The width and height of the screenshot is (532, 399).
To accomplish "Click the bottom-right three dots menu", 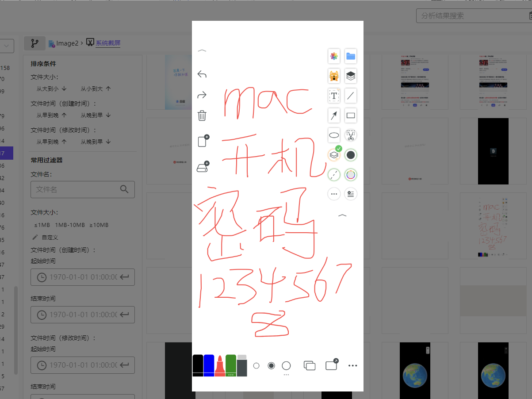I will (352, 366).
